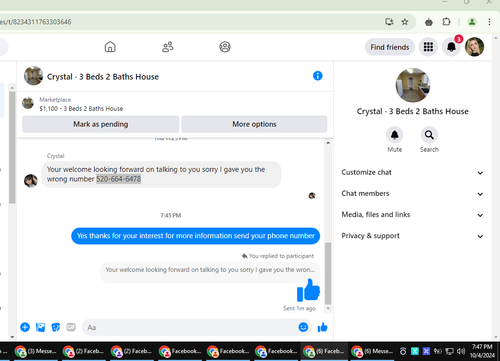
Task: Open the Chrome profile avatar icon
Action: coord(472,22)
